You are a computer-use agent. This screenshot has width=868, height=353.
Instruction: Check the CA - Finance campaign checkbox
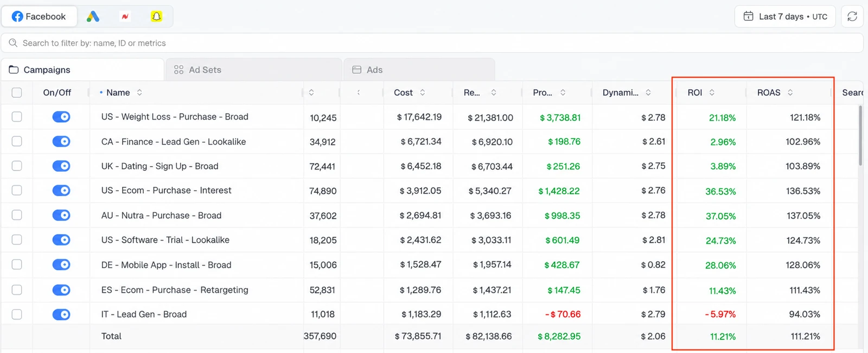[x=17, y=141]
